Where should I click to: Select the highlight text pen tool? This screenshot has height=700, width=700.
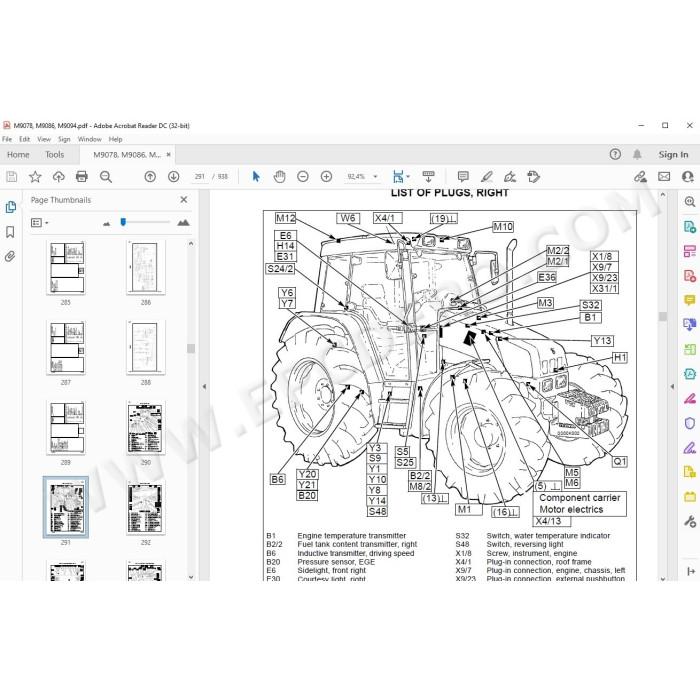[x=487, y=177]
